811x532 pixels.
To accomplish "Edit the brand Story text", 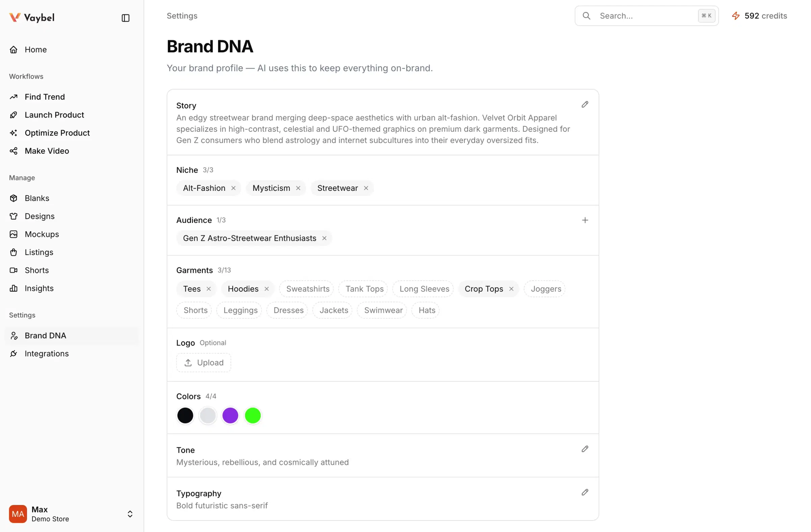I will pyautogui.click(x=584, y=104).
